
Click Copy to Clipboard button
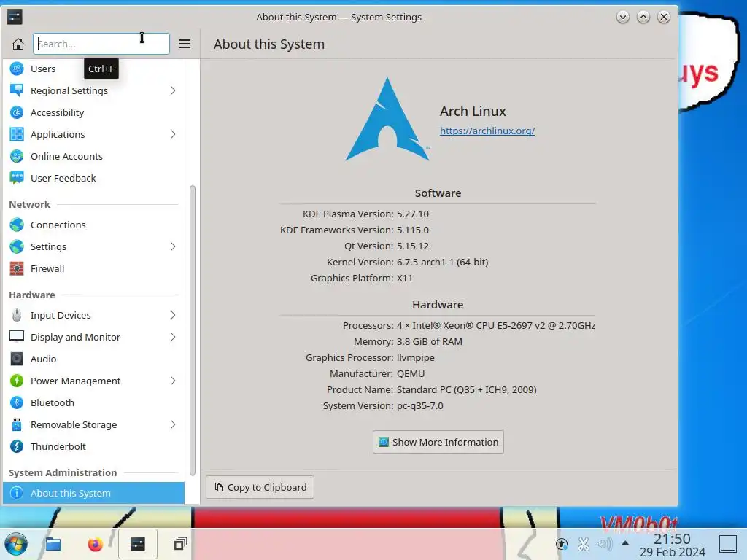point(260,487)
